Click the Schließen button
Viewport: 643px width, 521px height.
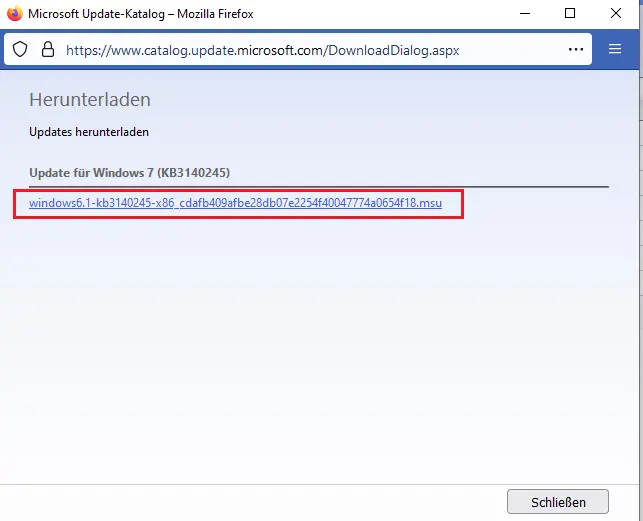pos(558,502)
